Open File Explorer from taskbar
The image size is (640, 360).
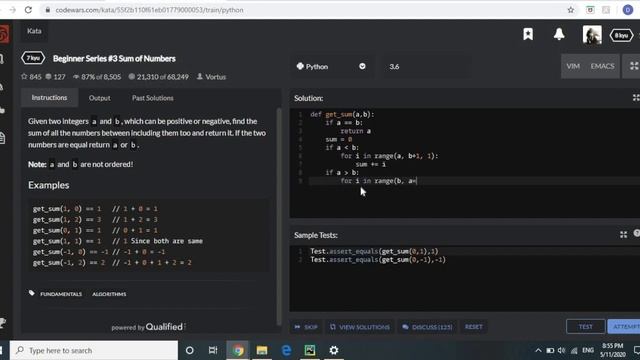(262, 350)
